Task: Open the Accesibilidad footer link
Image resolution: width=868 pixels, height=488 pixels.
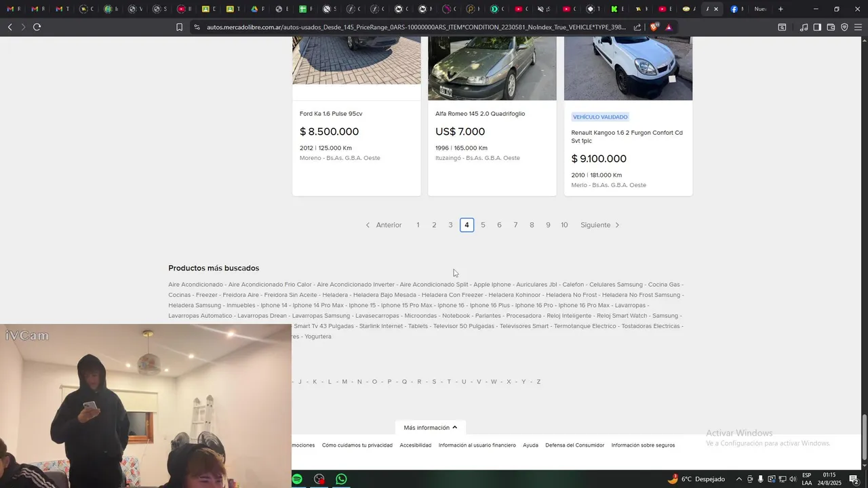Action: [x=416, y=445]
